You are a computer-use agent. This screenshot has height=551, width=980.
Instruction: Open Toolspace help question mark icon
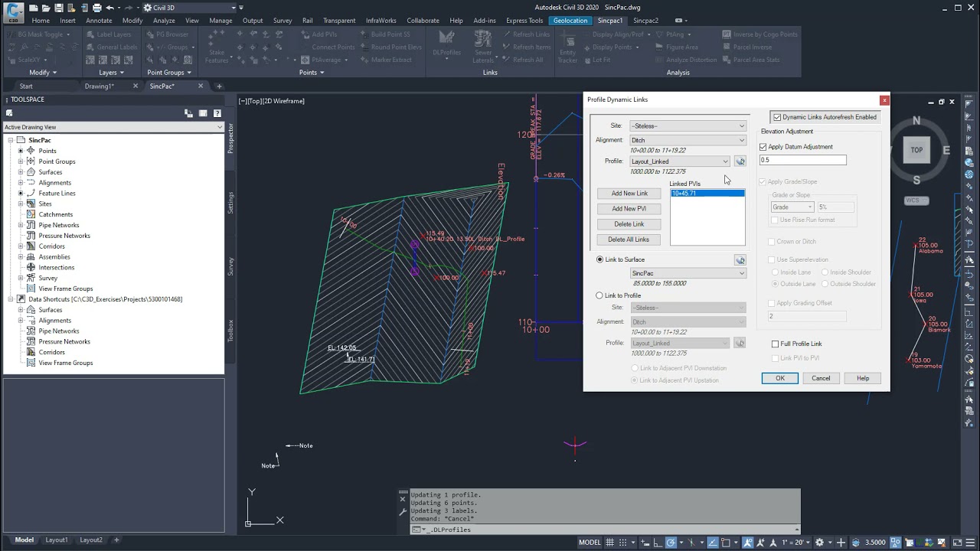(x=217, y=113)
